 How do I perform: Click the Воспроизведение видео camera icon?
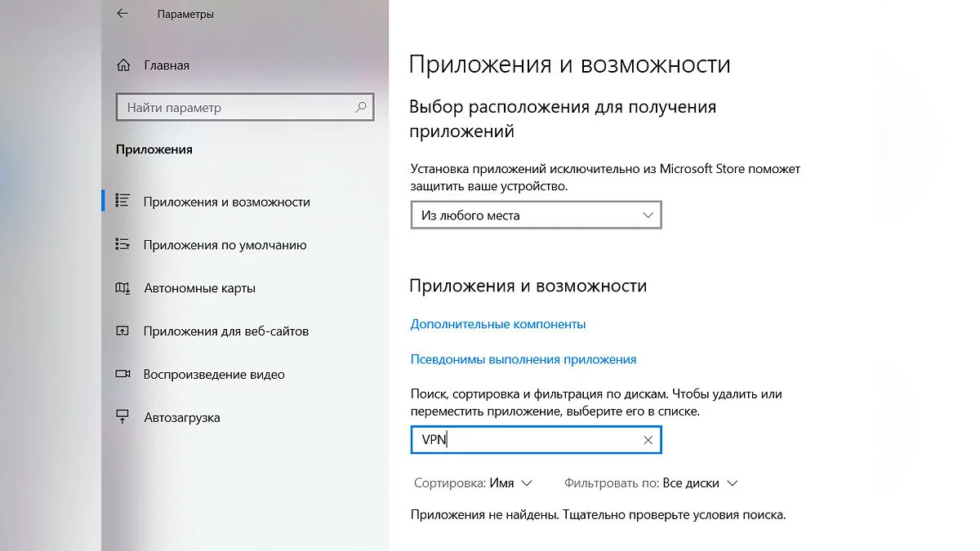point(123,375)
